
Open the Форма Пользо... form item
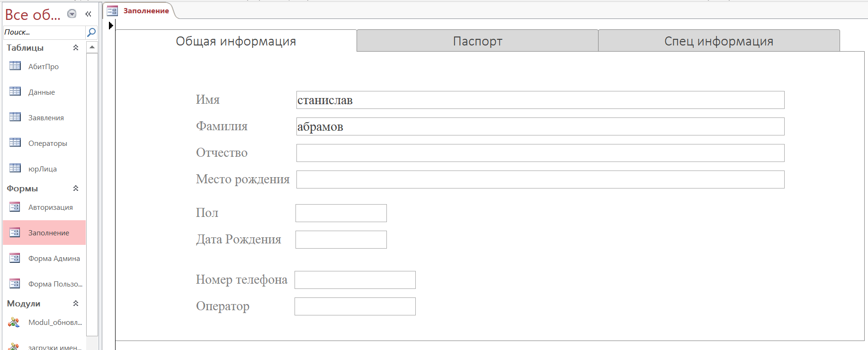click(55, 284)
